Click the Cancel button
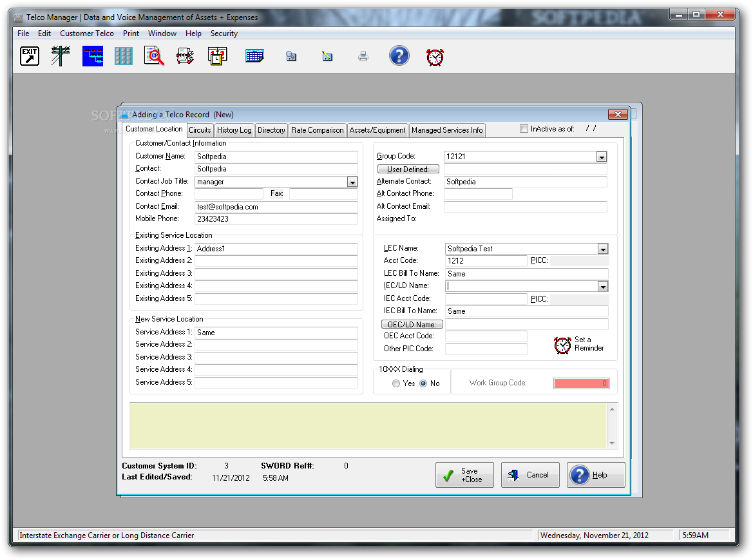 [530, 475]
